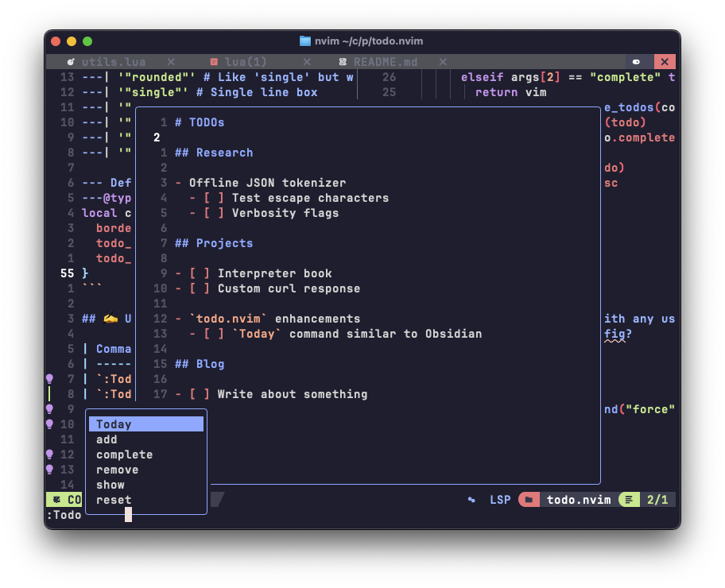This screenshot has width=725, height=588.
Task: Click the nd("force" code fragment
Action: coord(639,409)
